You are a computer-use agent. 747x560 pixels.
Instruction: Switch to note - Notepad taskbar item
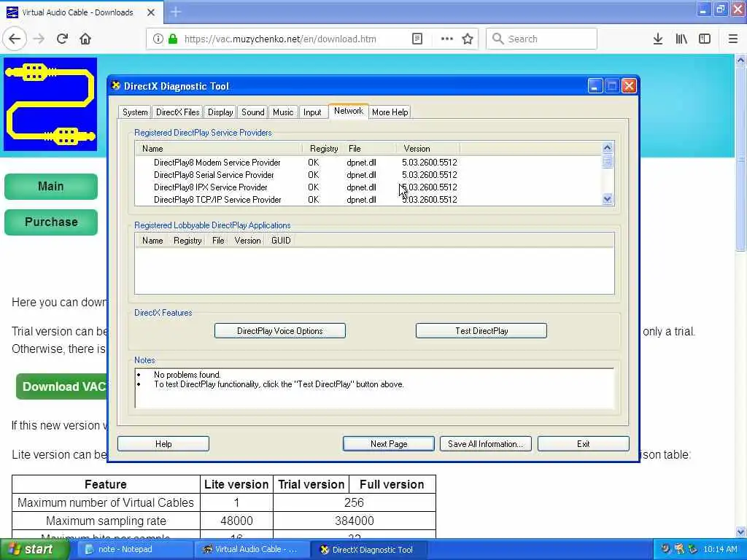tap(135, 550)
